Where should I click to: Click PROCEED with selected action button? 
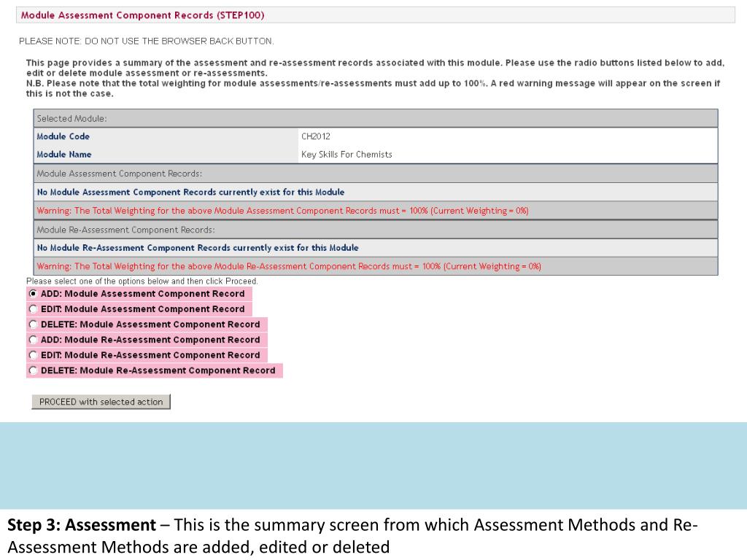coord(101,402)
